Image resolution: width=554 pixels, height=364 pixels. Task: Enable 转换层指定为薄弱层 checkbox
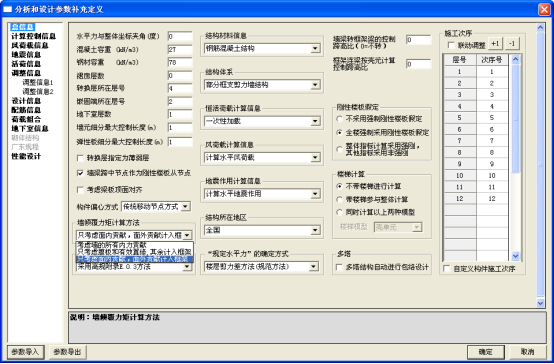pos(80,158)
